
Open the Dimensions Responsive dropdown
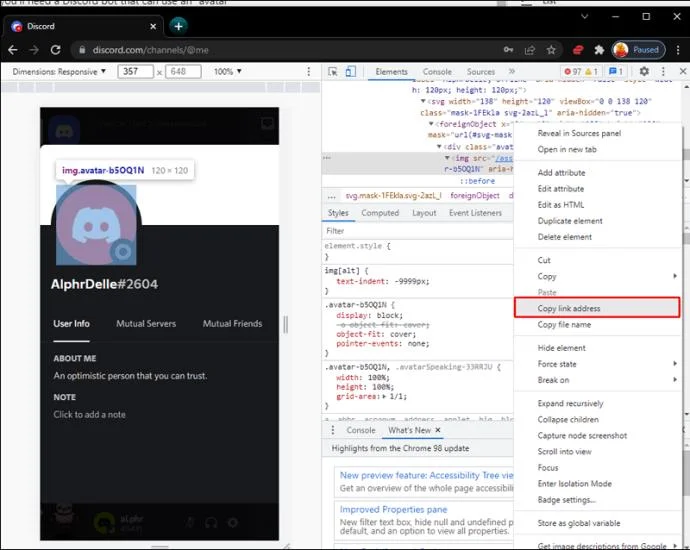tap(59, 71)
